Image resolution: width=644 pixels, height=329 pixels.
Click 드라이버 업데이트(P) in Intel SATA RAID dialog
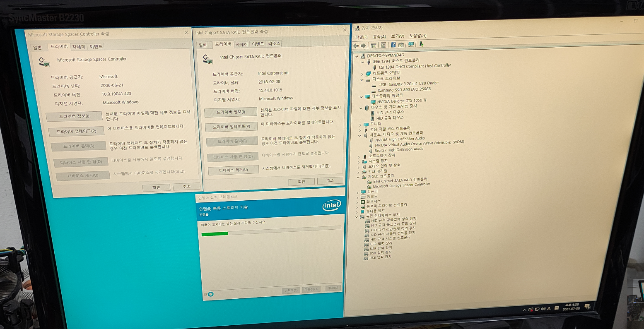[x=232, y=127]
